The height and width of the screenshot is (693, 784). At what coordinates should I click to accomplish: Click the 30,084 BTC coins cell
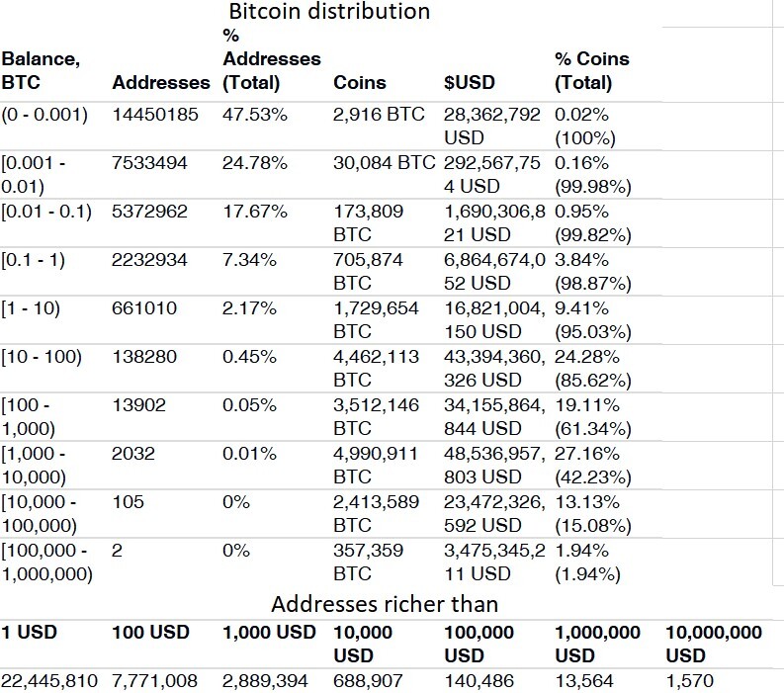(384, 163)
